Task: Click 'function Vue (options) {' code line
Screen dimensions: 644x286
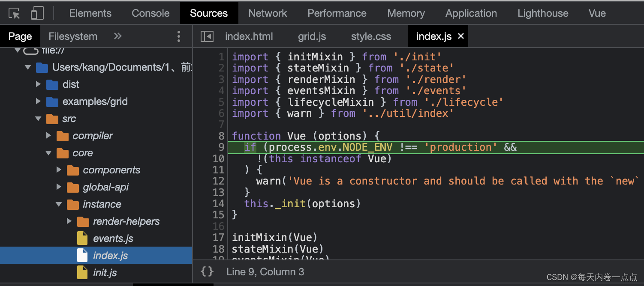Action: coord(306,136)
